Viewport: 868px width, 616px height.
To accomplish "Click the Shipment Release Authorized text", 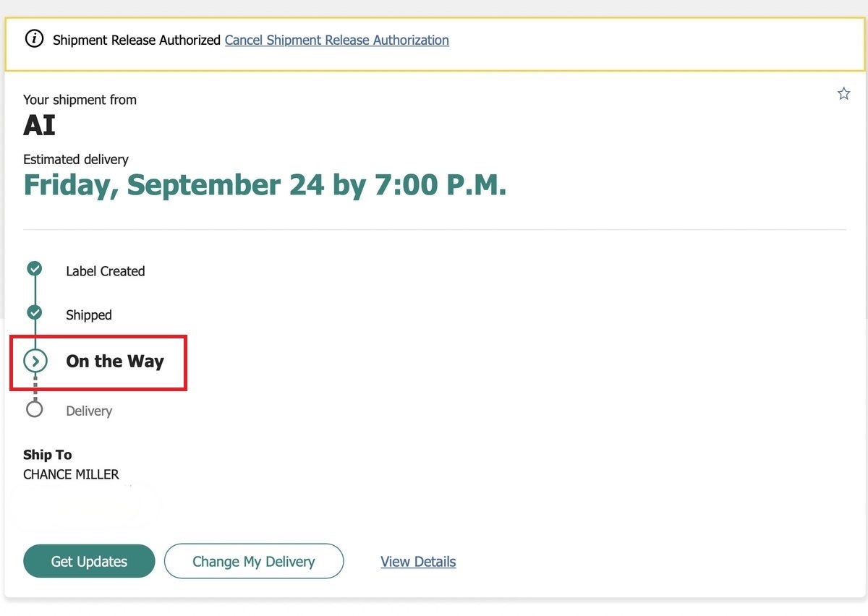I will [x=137, y=40].
